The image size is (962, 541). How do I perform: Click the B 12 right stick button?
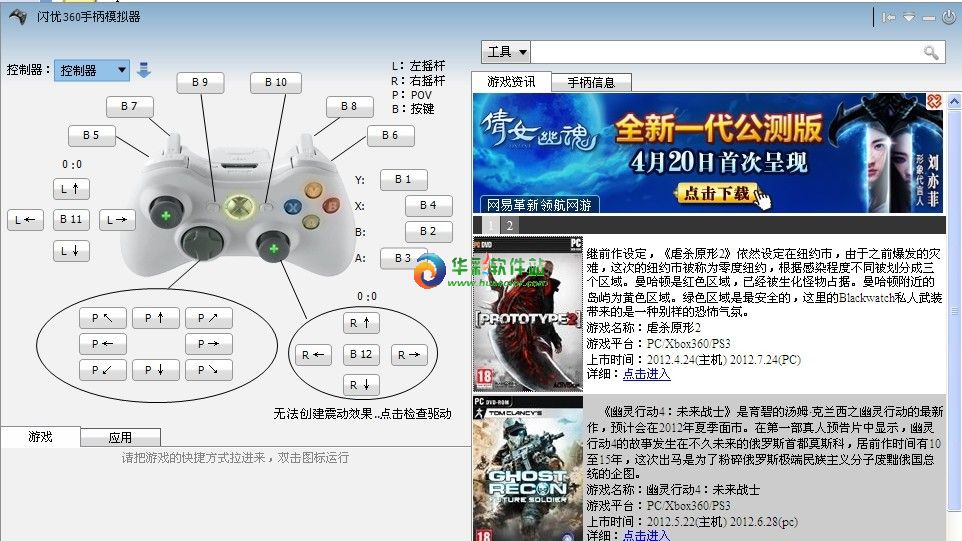[x=361, y=354]
